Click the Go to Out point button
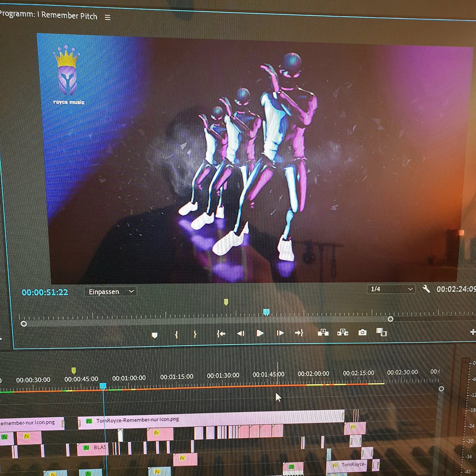Image resolution: width=476 pixels, height=476 pixels. (299, 333)
